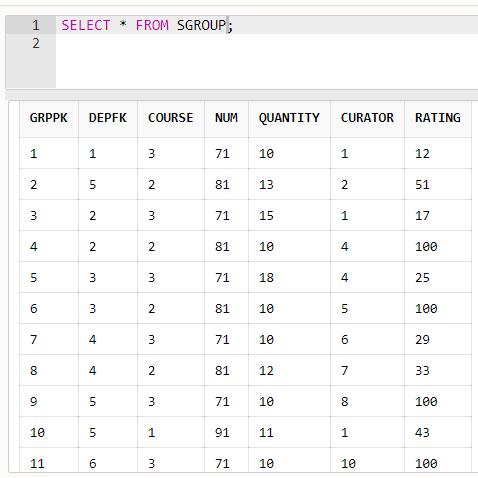Click the SELECT keyword in the query
The image size is (478, 478).
[x=86, y=26]
